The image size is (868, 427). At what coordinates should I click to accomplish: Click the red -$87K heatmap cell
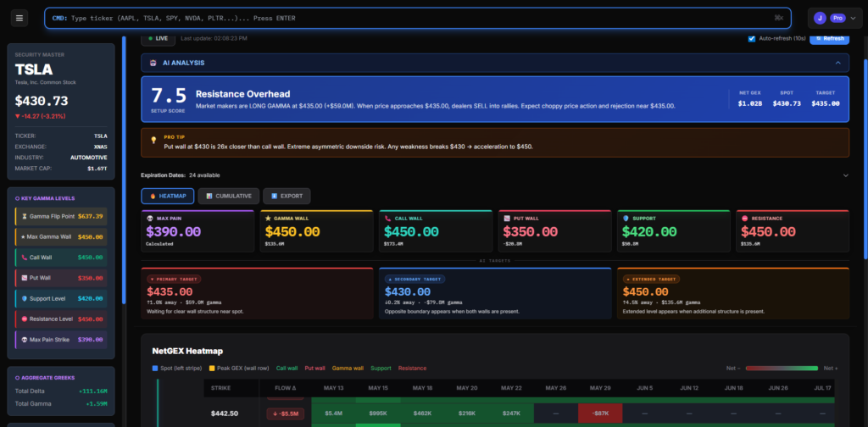(x=600, y=413)
